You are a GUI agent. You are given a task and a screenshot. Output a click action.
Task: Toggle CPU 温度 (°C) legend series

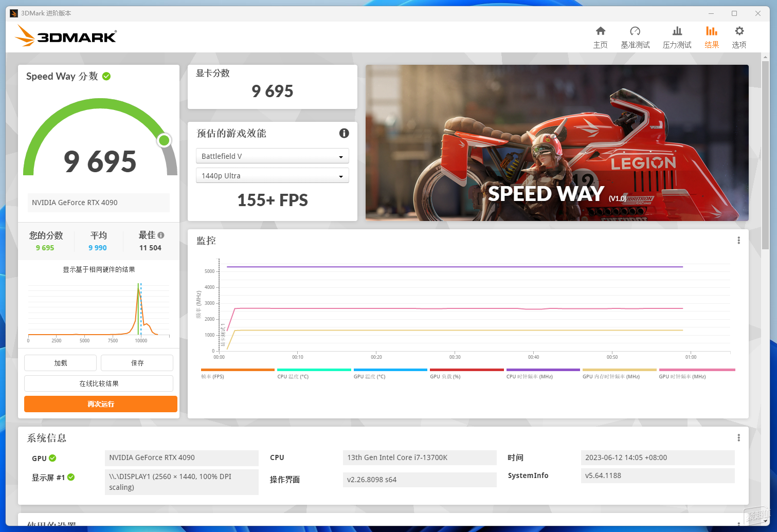coord(314,374)
